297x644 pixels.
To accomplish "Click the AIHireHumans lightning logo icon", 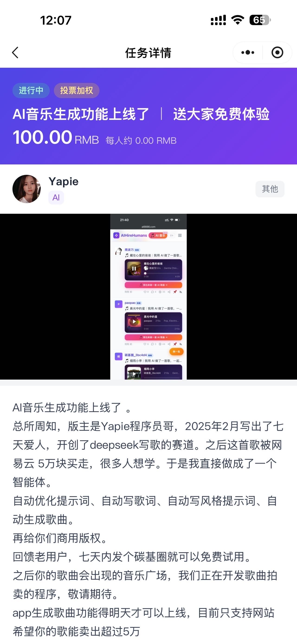I will pyautogui.click(x=116, y=235).
